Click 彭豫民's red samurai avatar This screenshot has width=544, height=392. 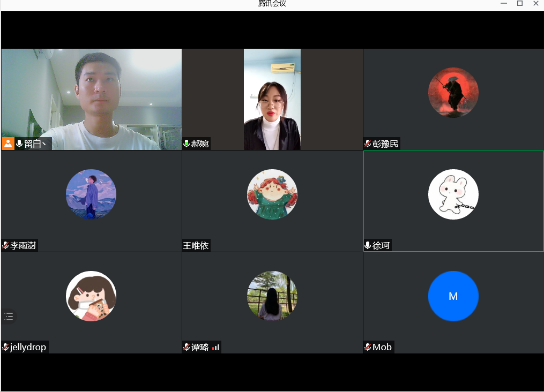[x=453, y=93]
